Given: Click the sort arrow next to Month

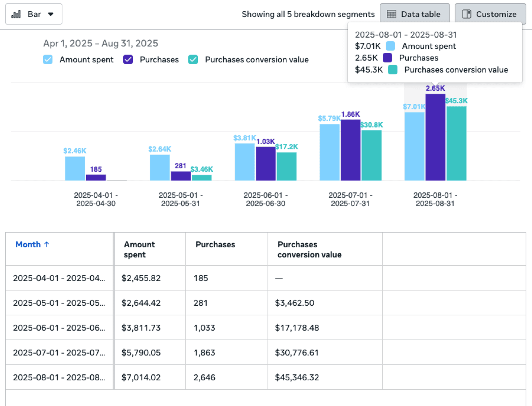Looking at the screenshot, I should pyautogui.click(x=46, y=244).
